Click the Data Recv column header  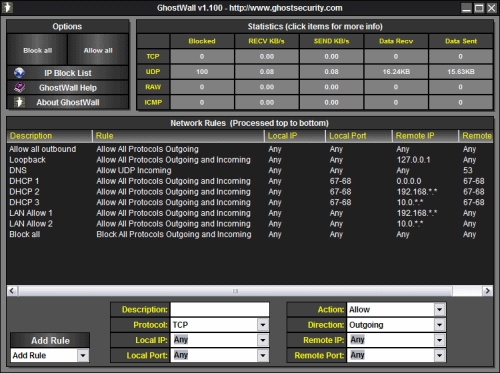tap(396, 41)
